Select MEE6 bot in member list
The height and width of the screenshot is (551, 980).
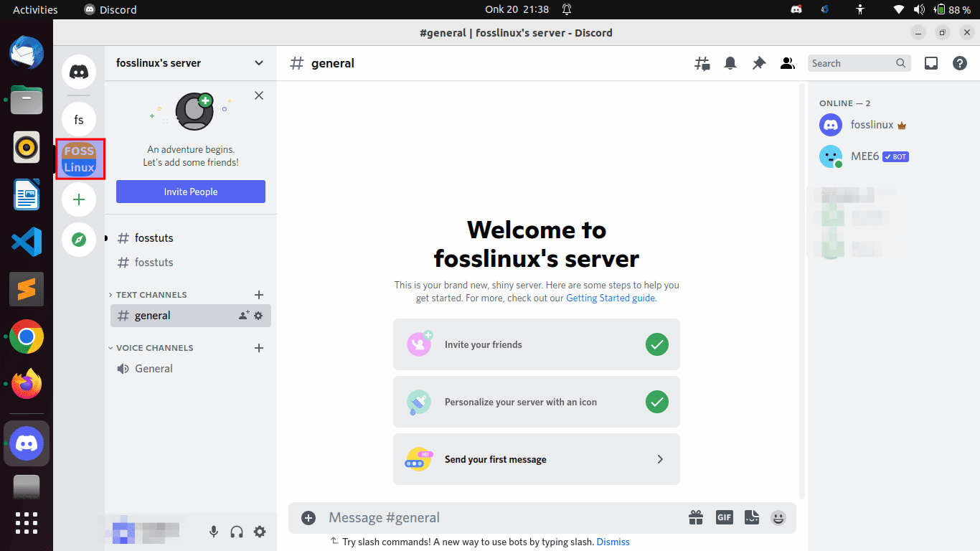(x=890, y=156)
